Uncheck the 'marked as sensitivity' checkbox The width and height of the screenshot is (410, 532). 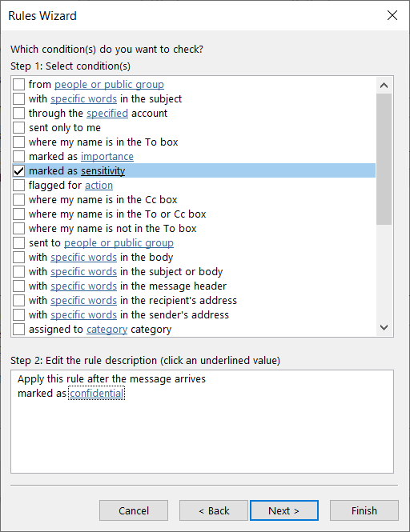pyautogui.click(x=18, y=170)
